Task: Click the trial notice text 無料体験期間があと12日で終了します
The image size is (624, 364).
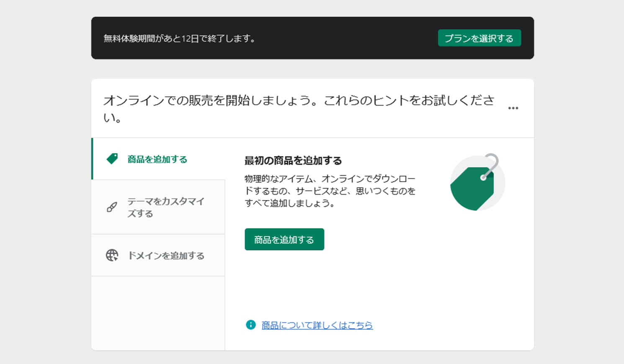Action: (180, 38)
